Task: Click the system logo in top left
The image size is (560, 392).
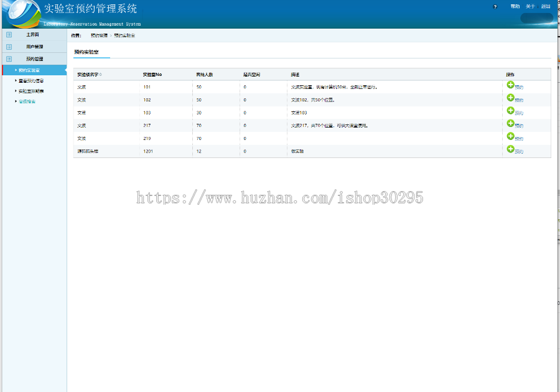Action: pyautogui.click(x=21, y=11)
